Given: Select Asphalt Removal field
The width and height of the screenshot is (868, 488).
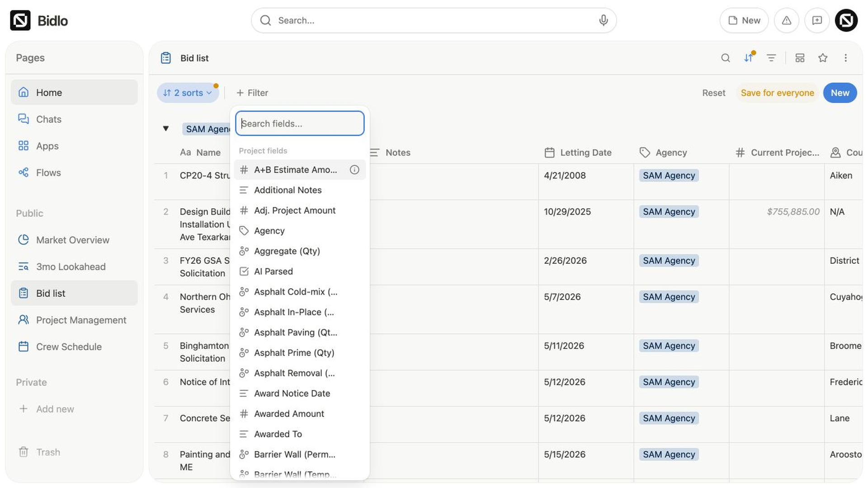Looking at the screenshot, I should point(300,373).
